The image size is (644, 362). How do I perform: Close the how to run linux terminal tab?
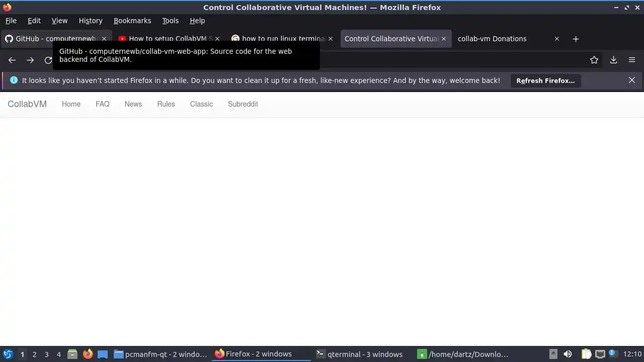coord(331,39)
